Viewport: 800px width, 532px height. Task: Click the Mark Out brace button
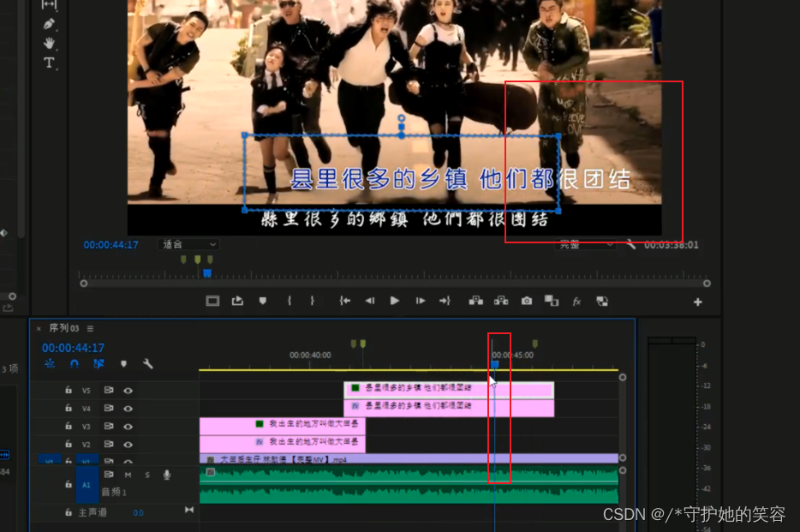313,301
